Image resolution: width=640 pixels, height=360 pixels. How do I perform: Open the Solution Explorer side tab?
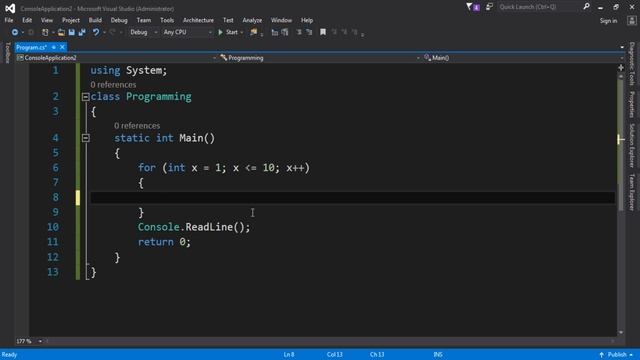pyautogui.click(x=632, y=146)
